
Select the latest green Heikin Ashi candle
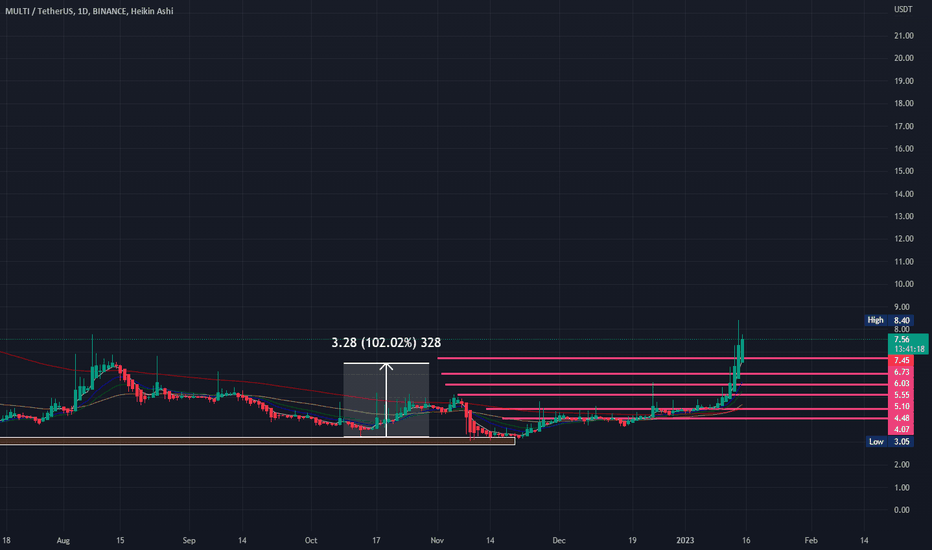click(742, 349)
